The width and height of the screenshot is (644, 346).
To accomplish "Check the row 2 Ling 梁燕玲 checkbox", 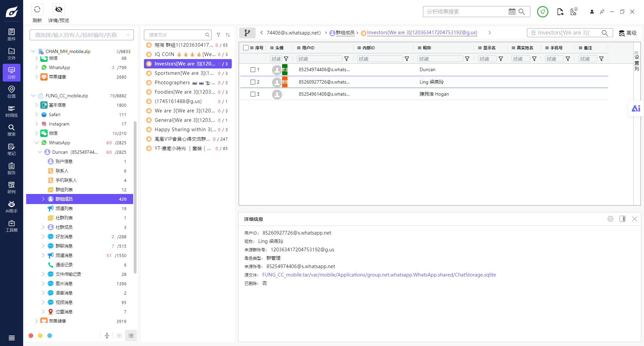I will click(x=253, y=82).
